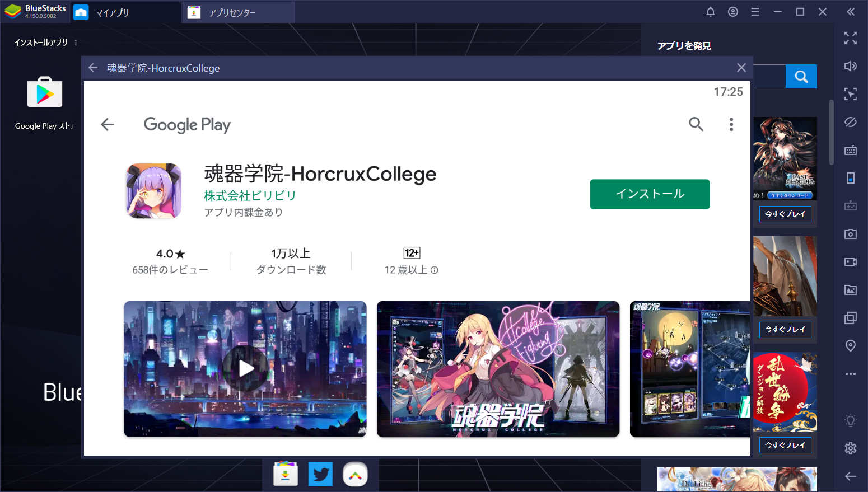The width and height of the screenshot is (868, 492).
Task: Open developer link 株式会社ビリビリ
Action: pyautogui.click(x=250, y=195)
